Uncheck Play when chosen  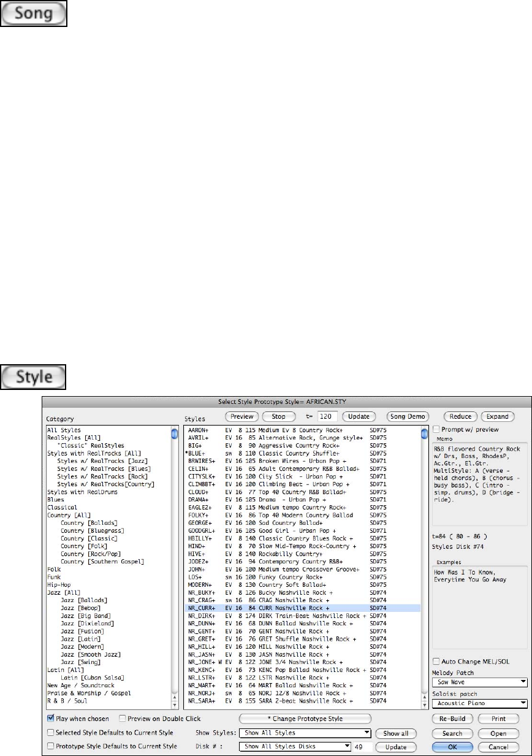51,718
